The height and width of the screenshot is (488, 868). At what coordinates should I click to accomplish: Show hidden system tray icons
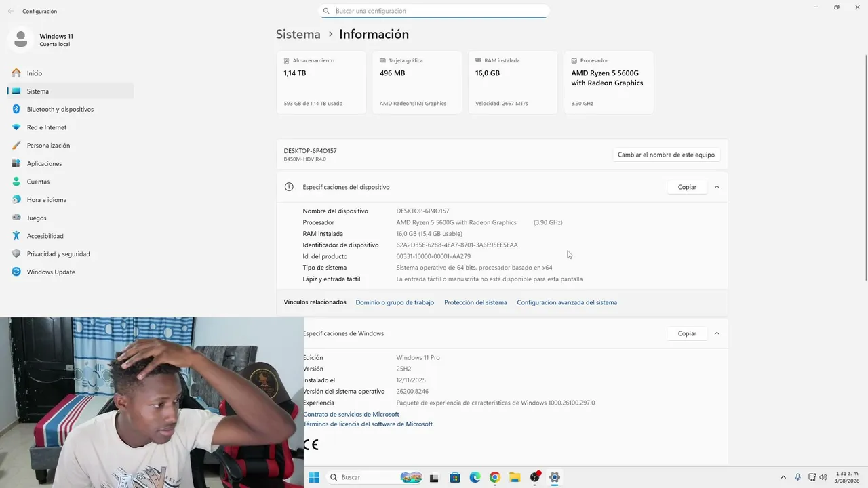[783, 477]
